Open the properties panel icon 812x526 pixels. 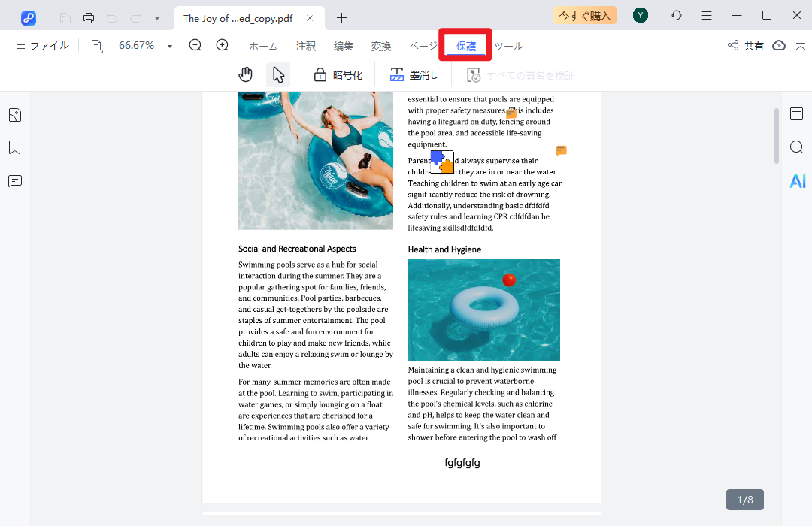point(797,113)
